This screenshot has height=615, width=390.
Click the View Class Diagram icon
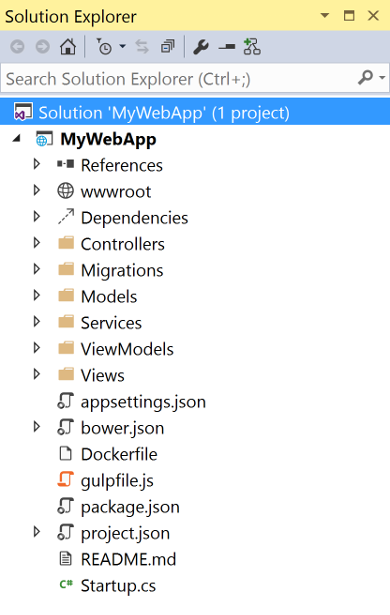coord(252,47)
